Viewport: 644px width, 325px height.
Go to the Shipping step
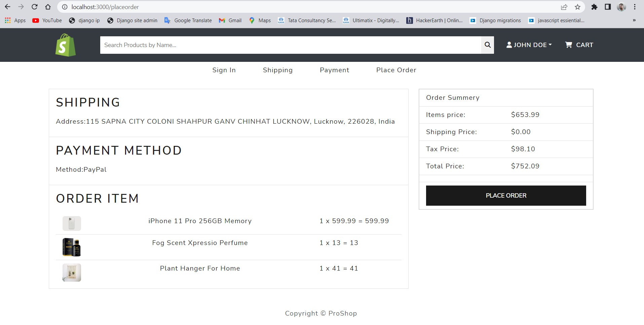coord(277,70)
